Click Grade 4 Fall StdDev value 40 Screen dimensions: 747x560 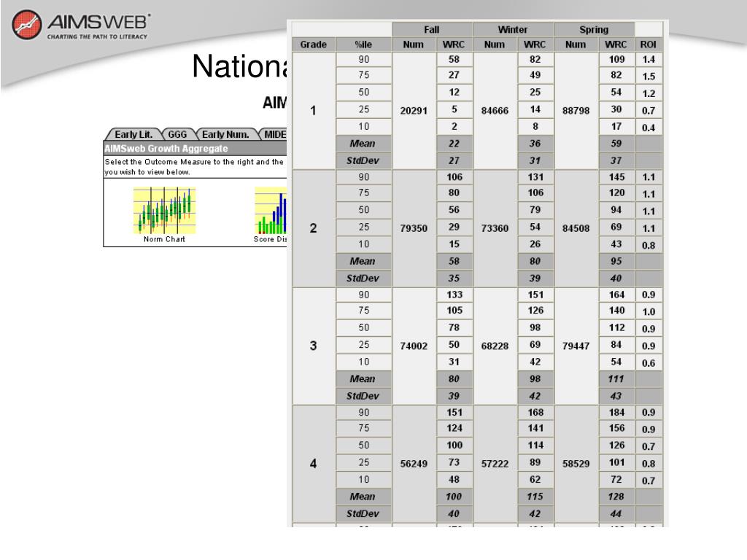coord(454,514)
